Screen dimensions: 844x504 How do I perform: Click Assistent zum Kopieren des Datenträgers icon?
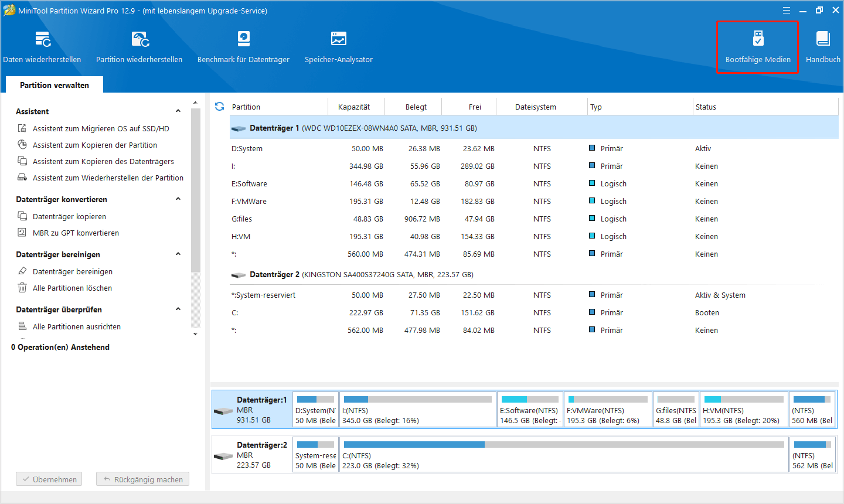click(x=22, y=161)
